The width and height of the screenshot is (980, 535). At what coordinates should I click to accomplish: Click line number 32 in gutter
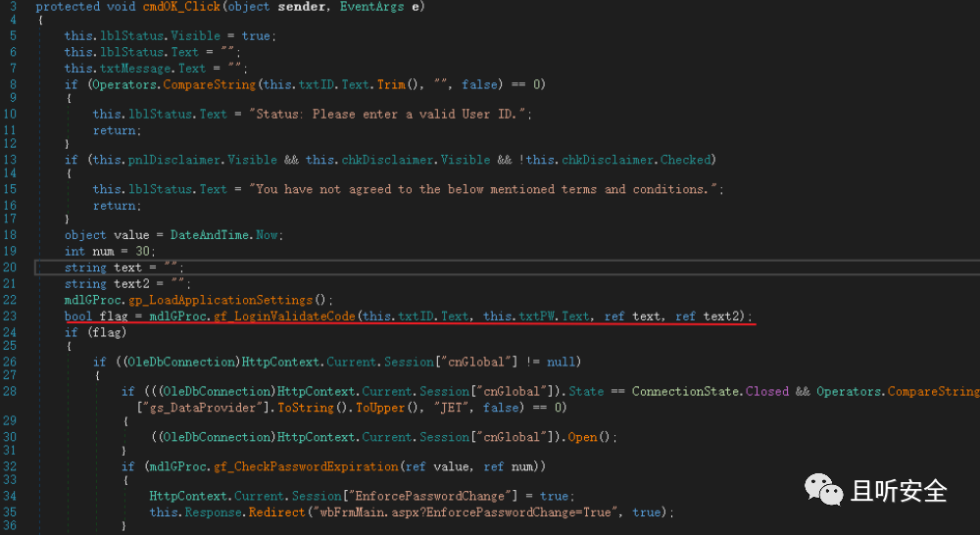[x=10, y=466]
